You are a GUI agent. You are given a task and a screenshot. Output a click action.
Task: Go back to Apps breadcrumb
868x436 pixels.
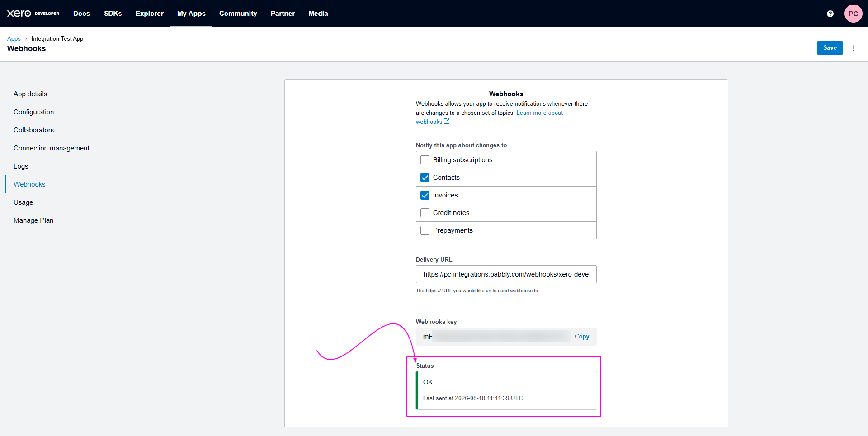click(x=14, y=39)
